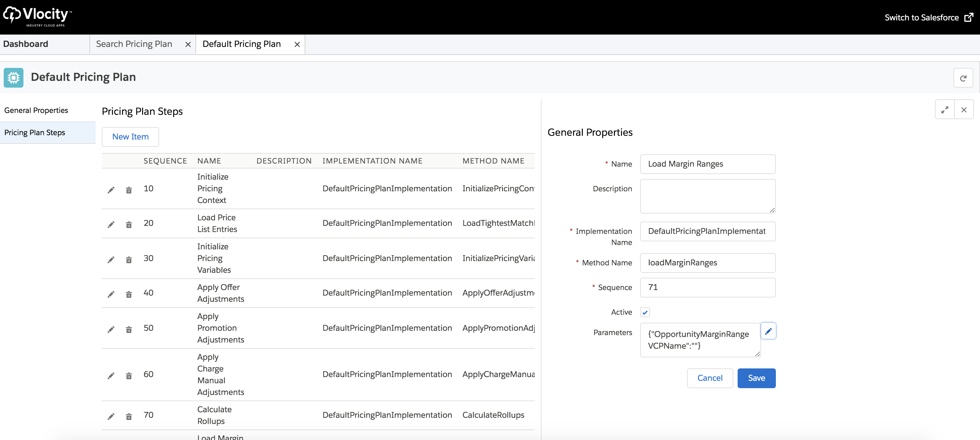This screenshot has height=440, width=980.
Task: Select sequence value 60 in the table
Action: pyautogui.click(x=148, y=374)
